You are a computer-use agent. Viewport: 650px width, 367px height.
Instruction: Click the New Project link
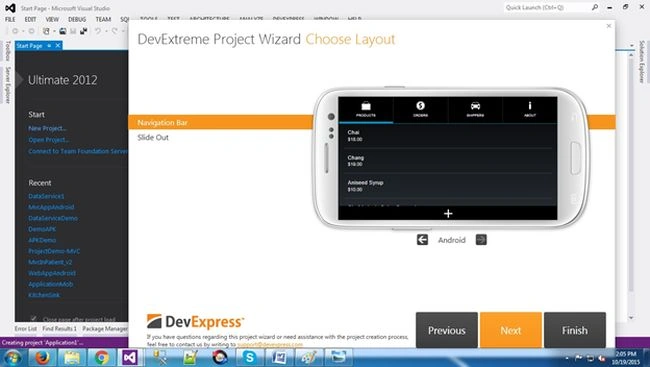pyautogui.click(x=47, y=129)
